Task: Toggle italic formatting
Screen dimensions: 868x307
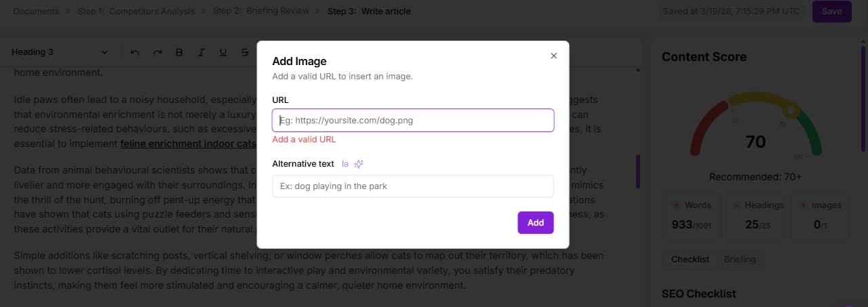Action: (201, 52)
